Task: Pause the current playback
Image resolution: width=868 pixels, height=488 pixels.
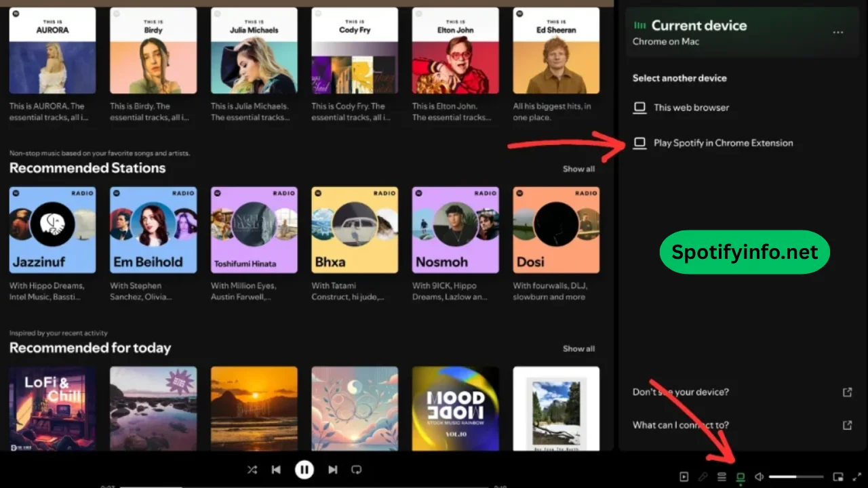Action: click(x=304, y=470)
